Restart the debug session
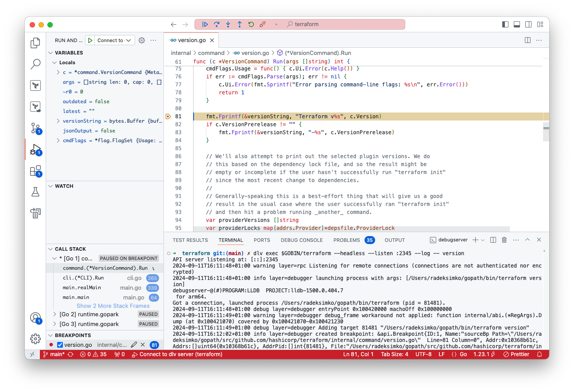574x392 pixels. click(x=251, y=24)
